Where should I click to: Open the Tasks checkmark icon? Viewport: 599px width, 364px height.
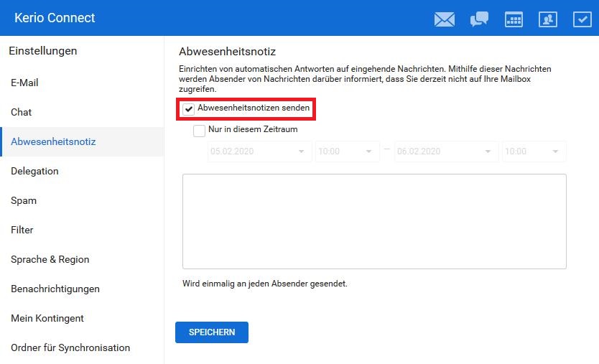(582, 19)
